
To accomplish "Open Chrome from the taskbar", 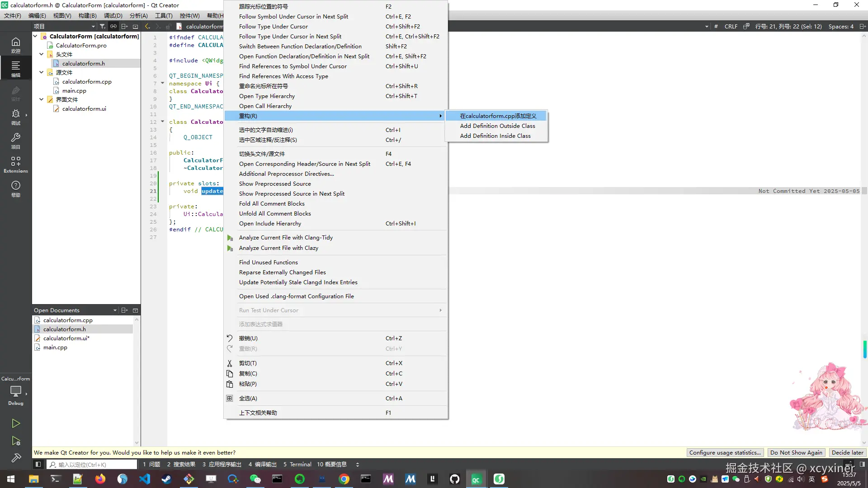I will (344, 479).
